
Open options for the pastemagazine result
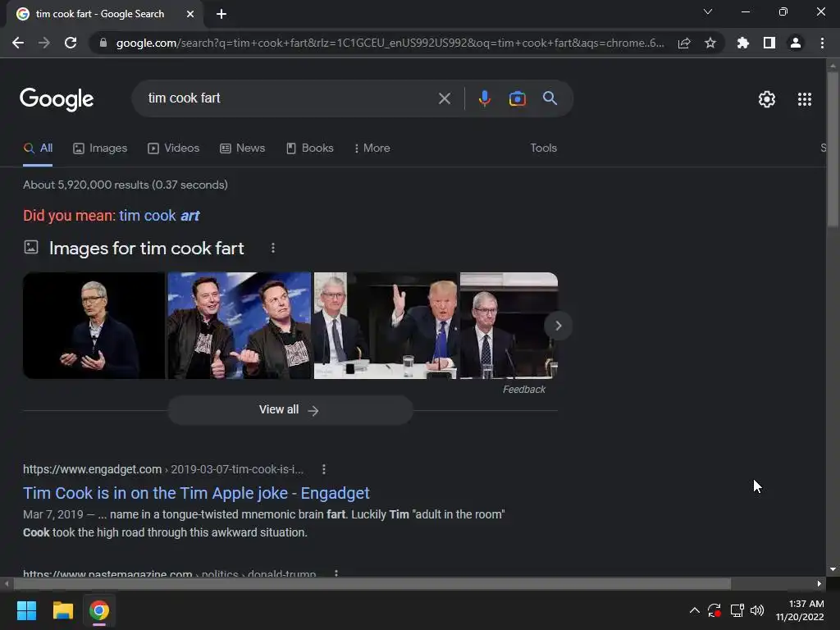click(x=336, y=573)
